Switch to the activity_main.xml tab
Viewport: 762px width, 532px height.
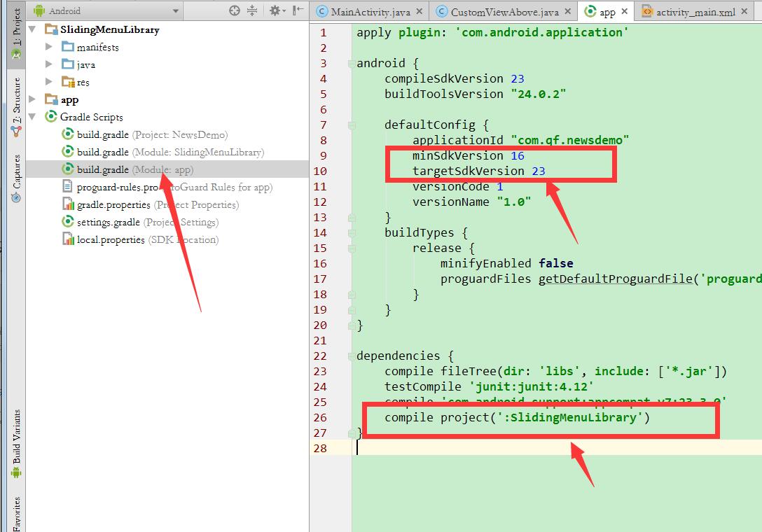(695, 12)
